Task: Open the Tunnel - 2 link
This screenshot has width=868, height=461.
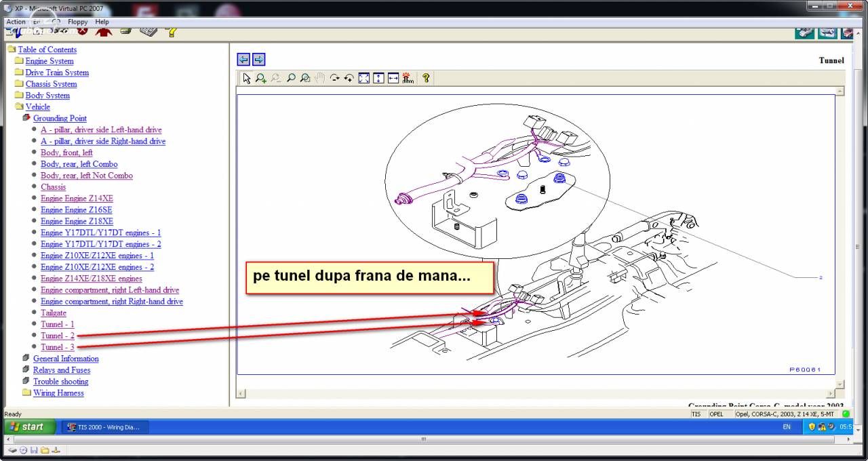Action: click(x=58, y=336)
